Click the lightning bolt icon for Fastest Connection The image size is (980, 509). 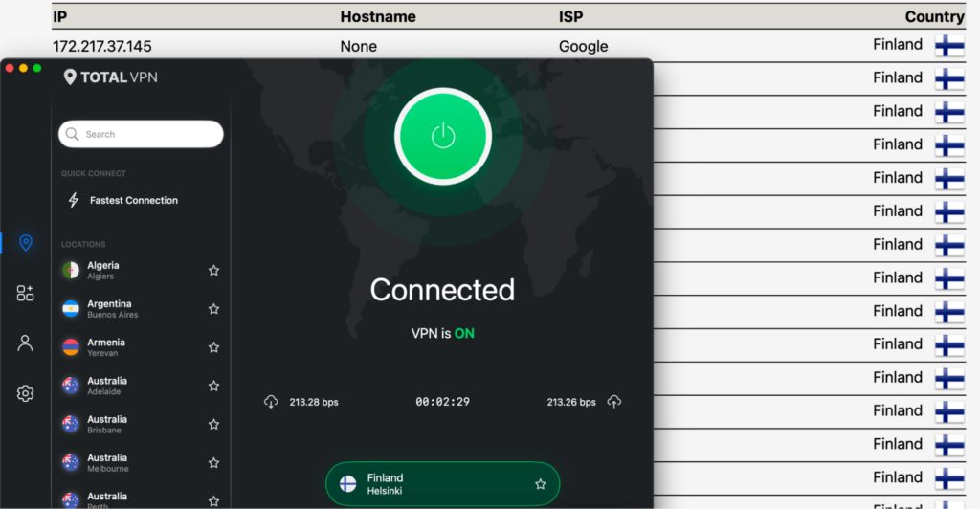pyautogui.click(x=74, y=200)
